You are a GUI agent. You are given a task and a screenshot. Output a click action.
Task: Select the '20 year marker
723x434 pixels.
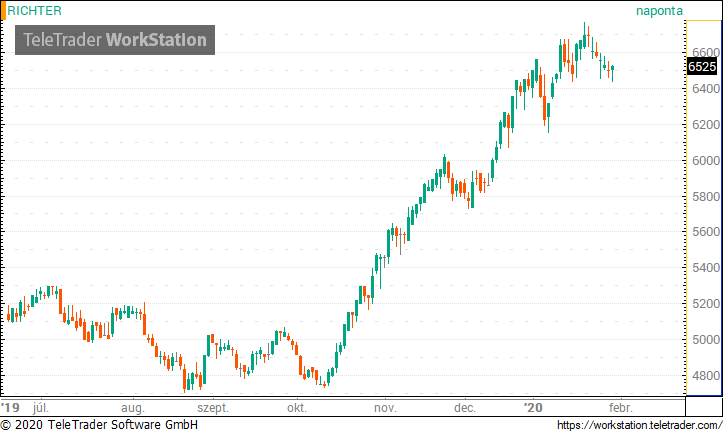[534, 408]
